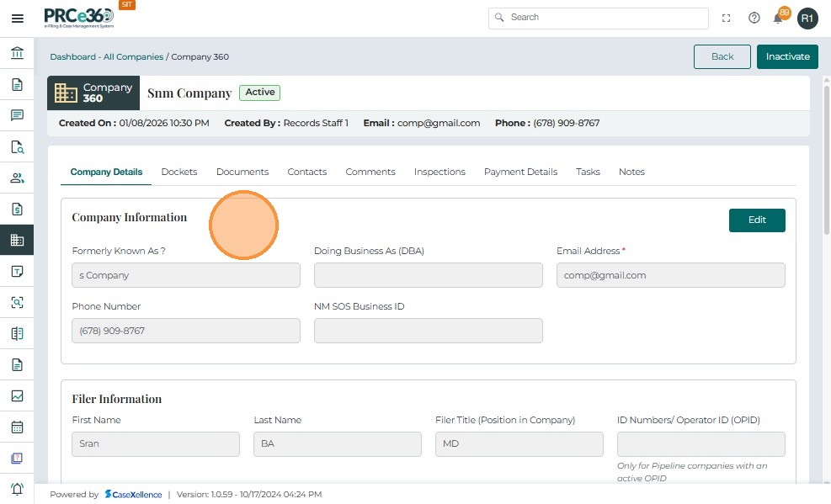831x504 pixels.
Task: Open the calendar icon in sidebar
Action: [x=17, y=427]
